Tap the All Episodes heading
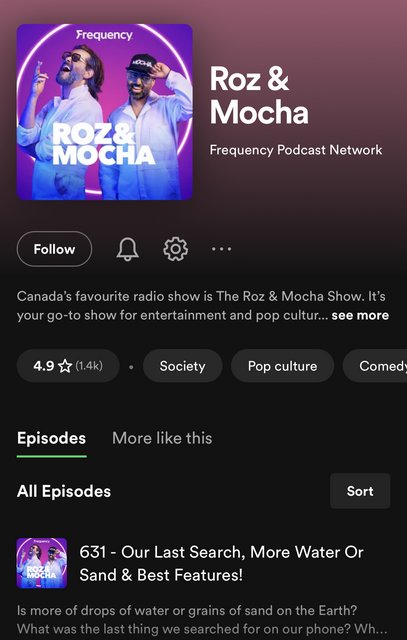Screen dimensions: 407x640 (64, 491)
